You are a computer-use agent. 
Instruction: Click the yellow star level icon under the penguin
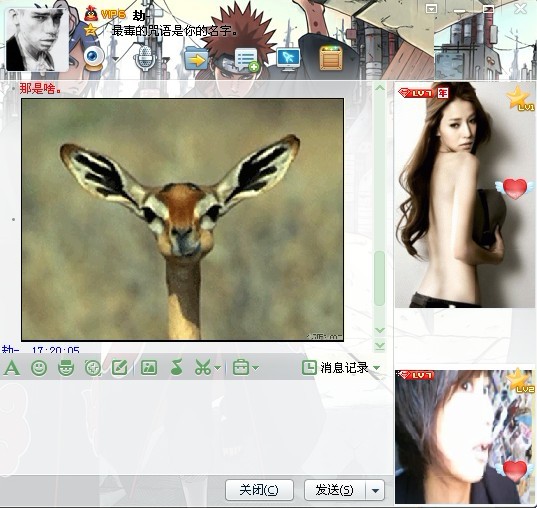click(90, 30)
